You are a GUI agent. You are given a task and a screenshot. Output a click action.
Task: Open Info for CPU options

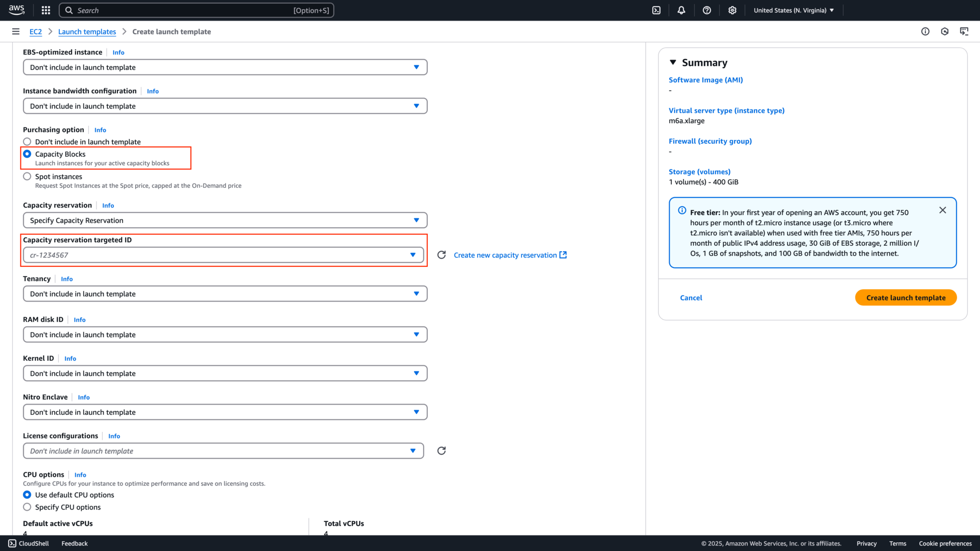point(81,475)
